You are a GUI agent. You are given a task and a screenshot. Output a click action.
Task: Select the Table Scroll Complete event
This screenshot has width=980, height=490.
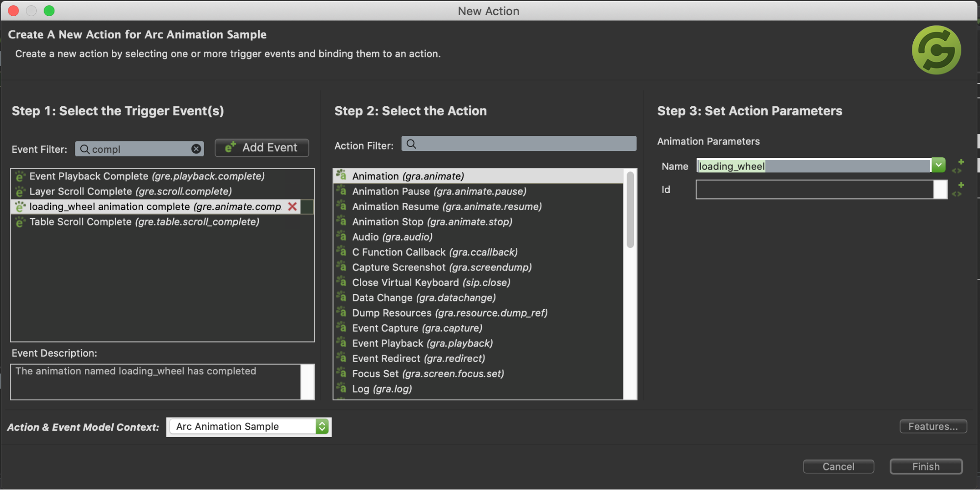click(x=162, y=222)
